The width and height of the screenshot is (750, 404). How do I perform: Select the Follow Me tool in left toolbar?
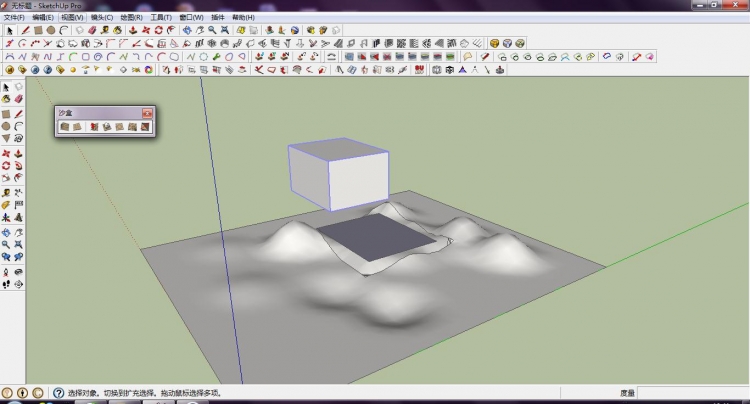(18, 165)
